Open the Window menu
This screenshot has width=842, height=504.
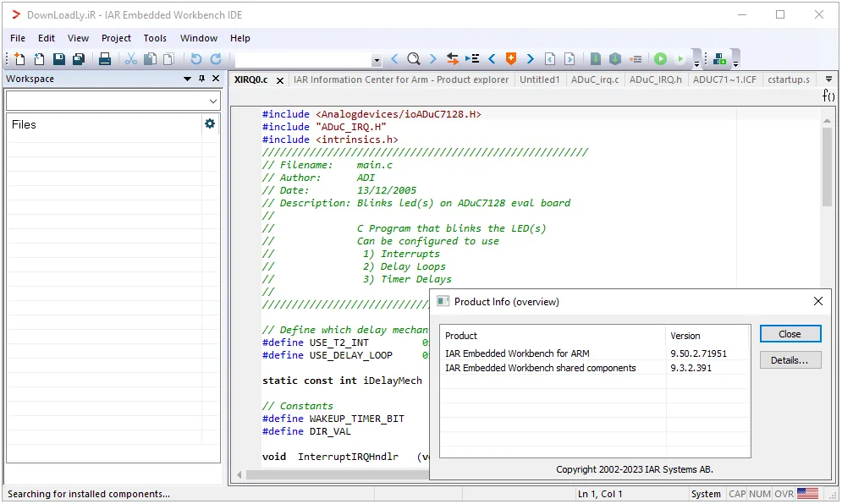199,38
